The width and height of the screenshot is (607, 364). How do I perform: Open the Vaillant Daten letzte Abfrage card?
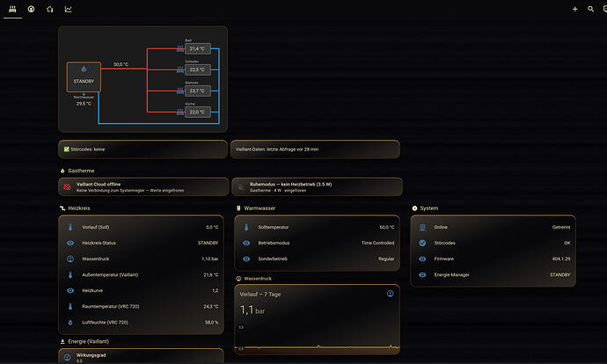coord(315,149)
